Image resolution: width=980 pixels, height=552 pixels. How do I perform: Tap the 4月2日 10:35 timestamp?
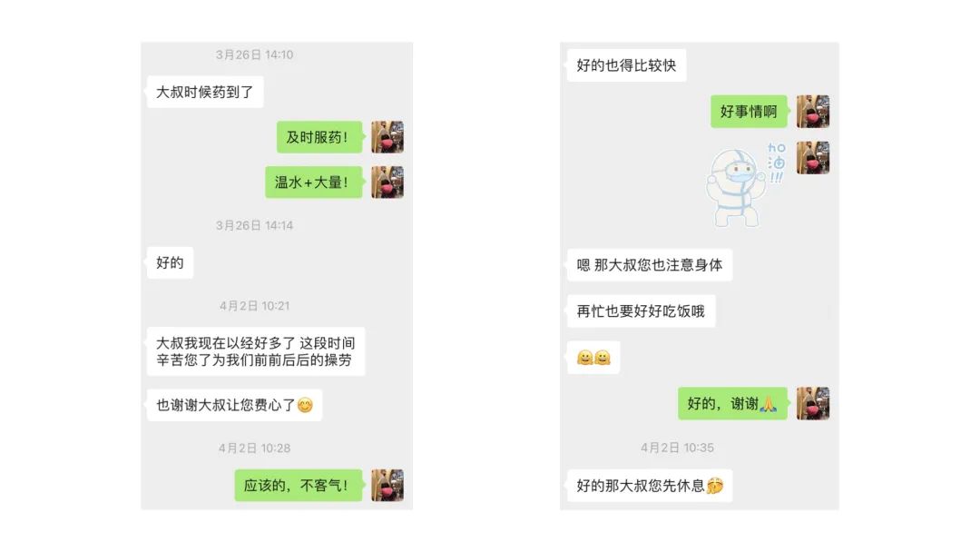click(677, 448)
